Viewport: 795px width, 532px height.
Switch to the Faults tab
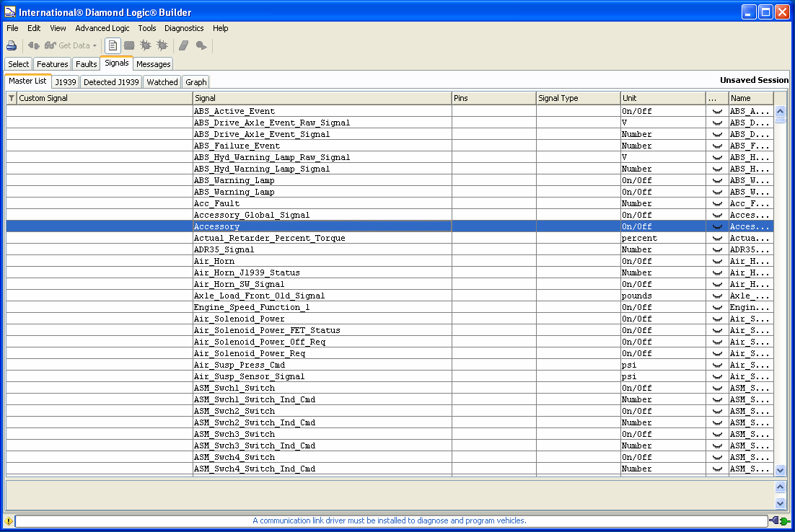[x=86, y=64]
